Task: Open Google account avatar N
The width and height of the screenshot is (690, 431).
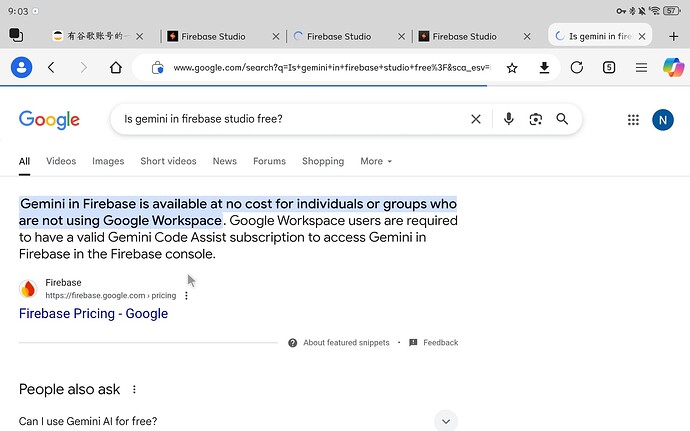Action: coord(663,120)
